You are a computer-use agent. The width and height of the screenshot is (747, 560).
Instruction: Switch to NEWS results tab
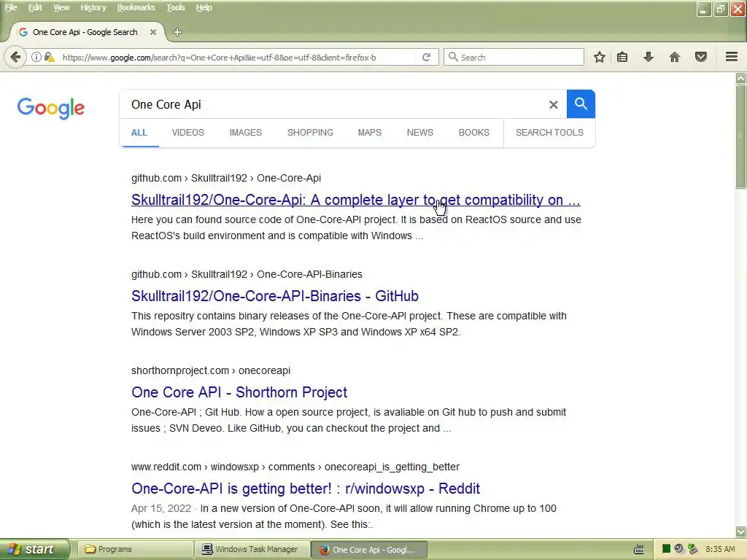(419, 133)
